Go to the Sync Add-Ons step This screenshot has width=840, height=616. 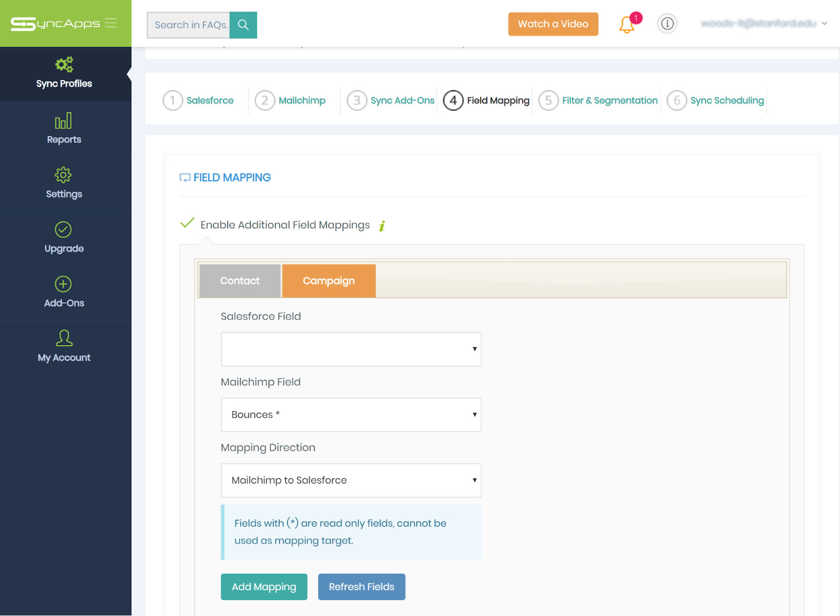[x=402, y=100]
